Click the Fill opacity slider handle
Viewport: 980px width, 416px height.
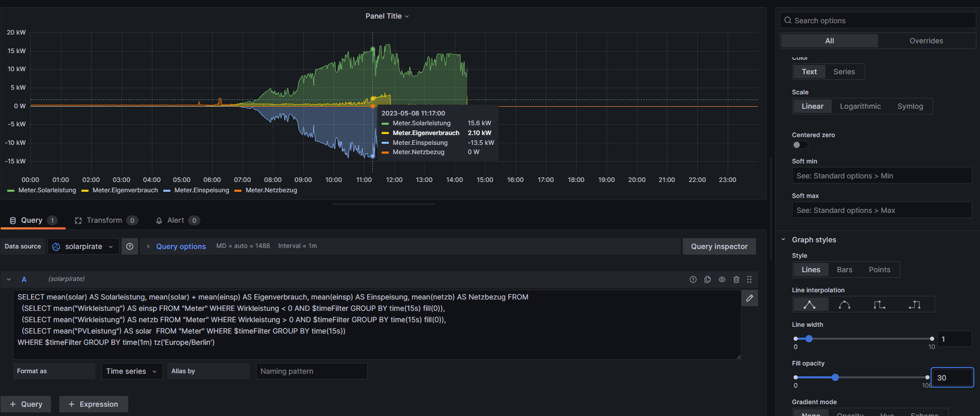coord(835,377)
